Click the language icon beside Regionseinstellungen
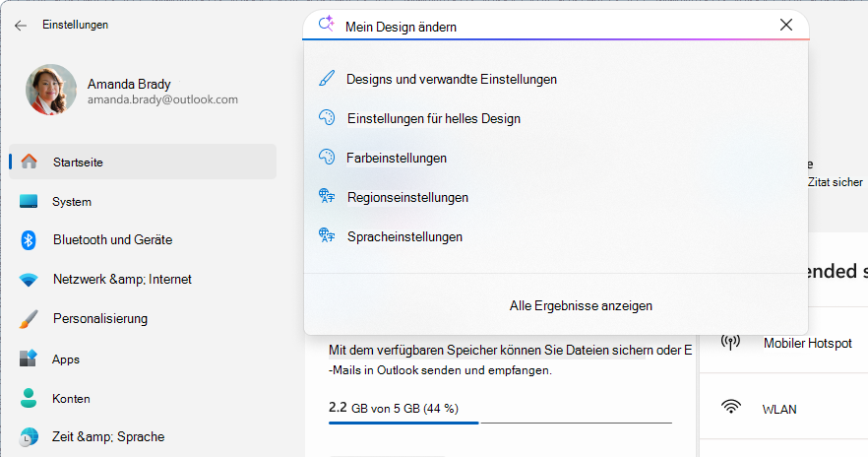Image resolution: width=868 pixels, height=457 pixels. pos(327,196)
